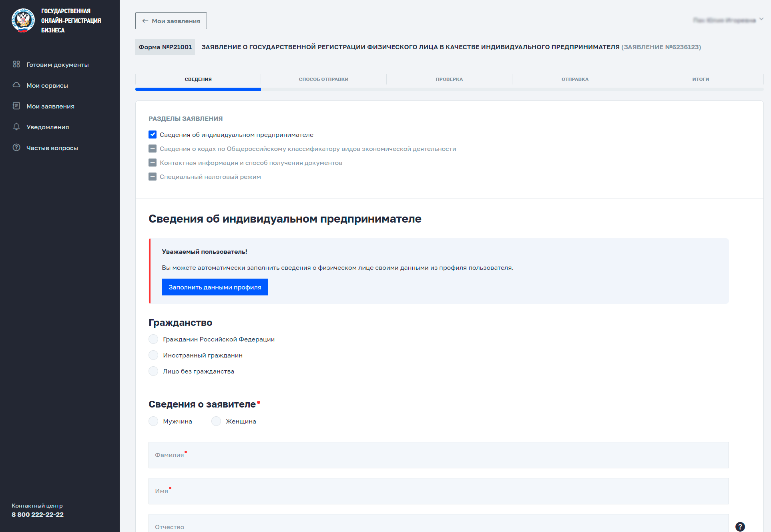Click contact phone 8 800 222-22-22
Screen dimensions: 771x532
[x=38, y=515]
